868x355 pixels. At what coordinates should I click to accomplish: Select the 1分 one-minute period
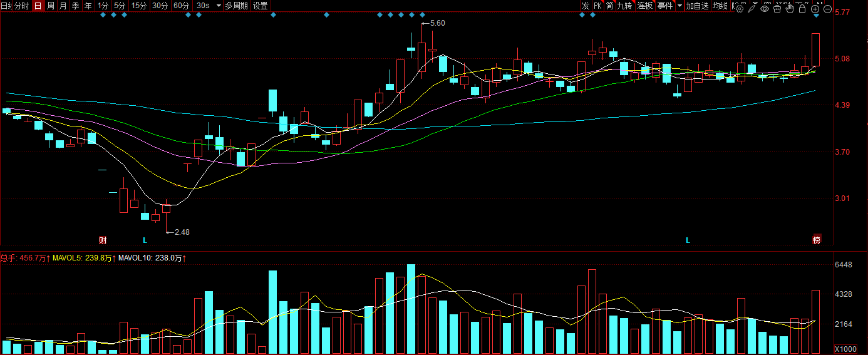tap(103, 6)
